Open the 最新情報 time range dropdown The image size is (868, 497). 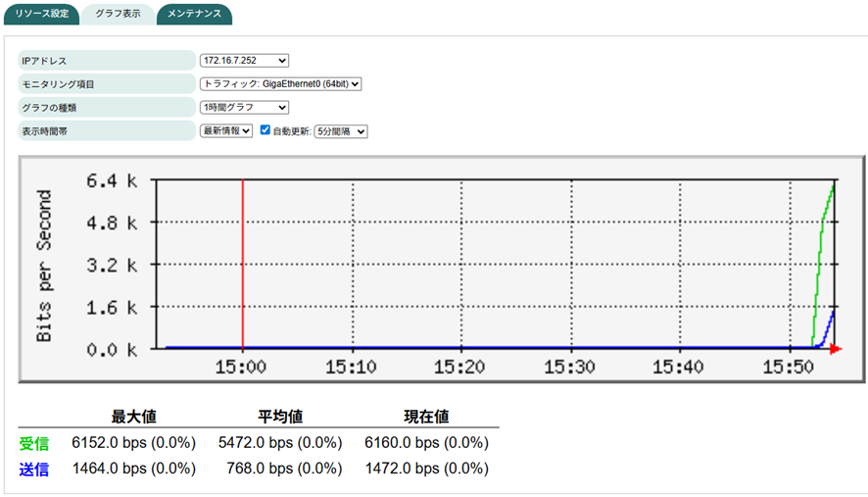click(x=226, y=130)
